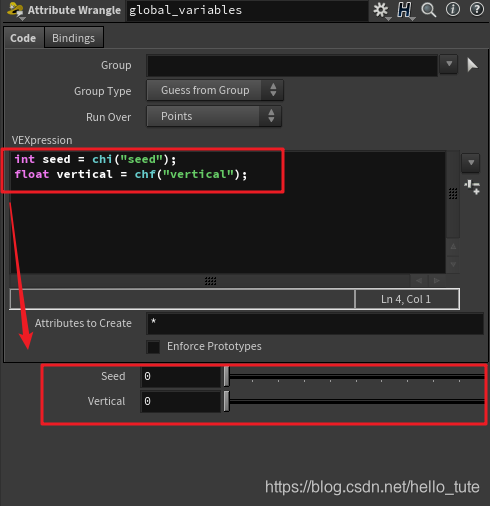Click the horizontal resize grip below editor
490x506 pixels.
[x=210, y=281]
